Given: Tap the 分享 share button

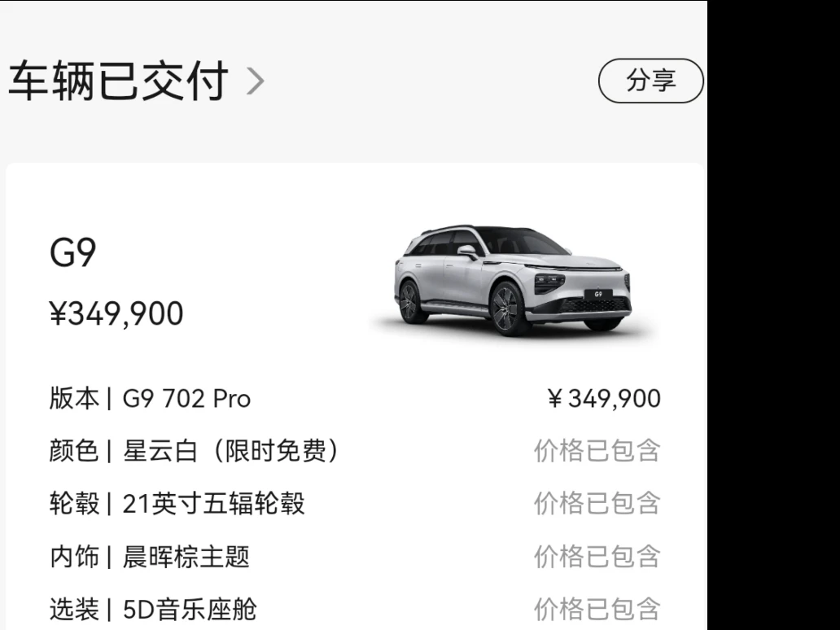Looking at the screenshot, I should click(x=650, y=81).
